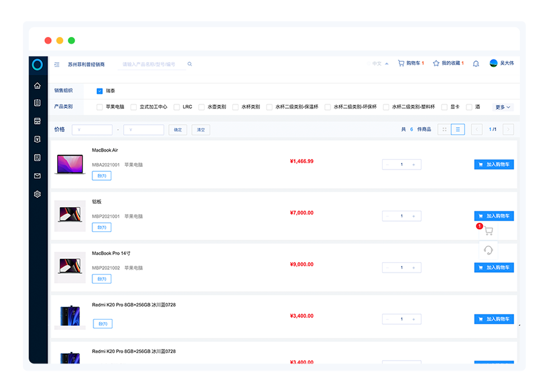Screen dimensions: 549x392
Task: Expand the 更多 categories dropdown
Action: (503, 107)
